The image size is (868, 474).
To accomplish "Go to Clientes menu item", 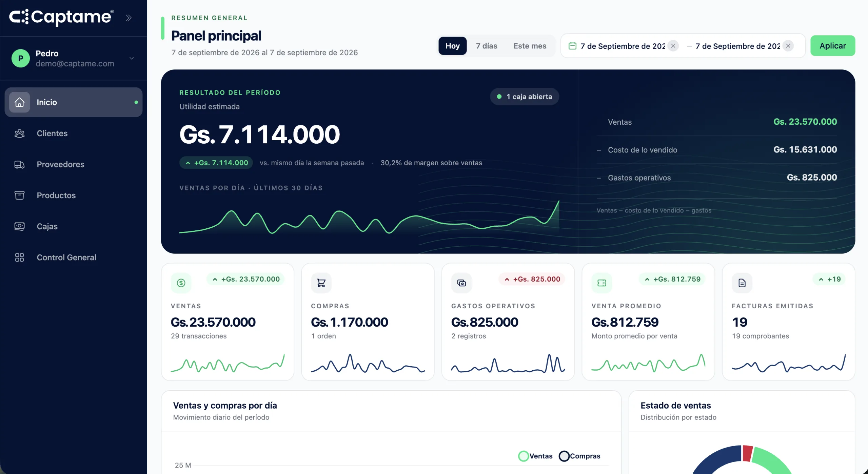I will tap(74, 133).
